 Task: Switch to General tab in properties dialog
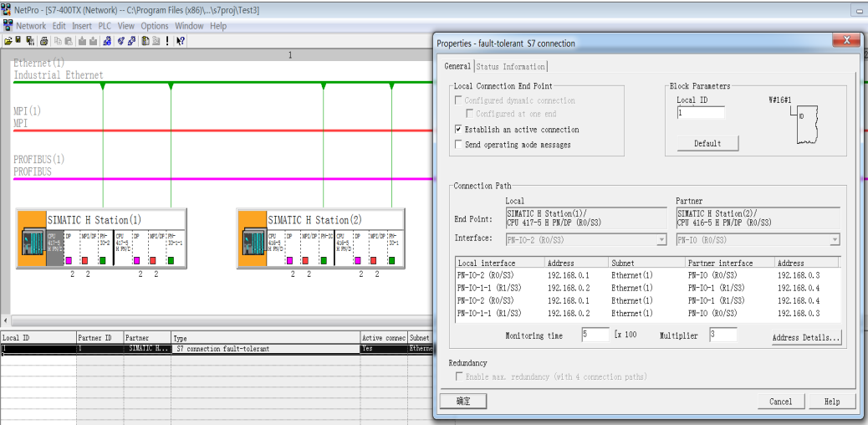pos(457,66)
